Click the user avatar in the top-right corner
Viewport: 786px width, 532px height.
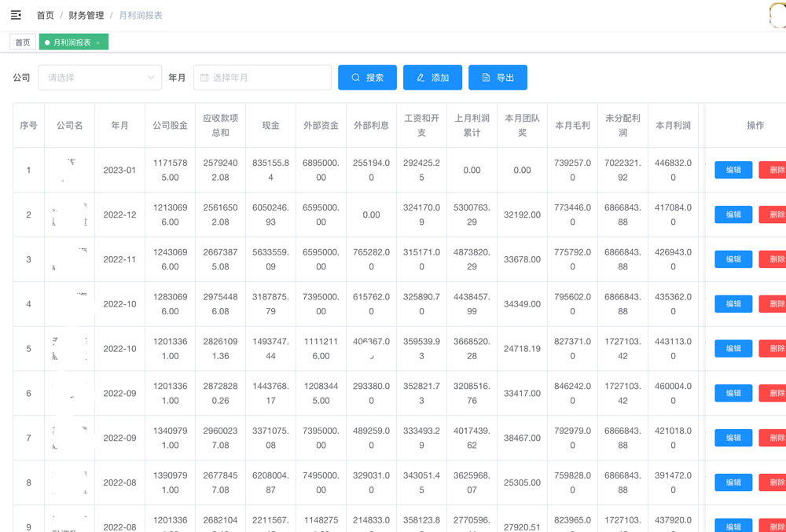click(778, 15)
